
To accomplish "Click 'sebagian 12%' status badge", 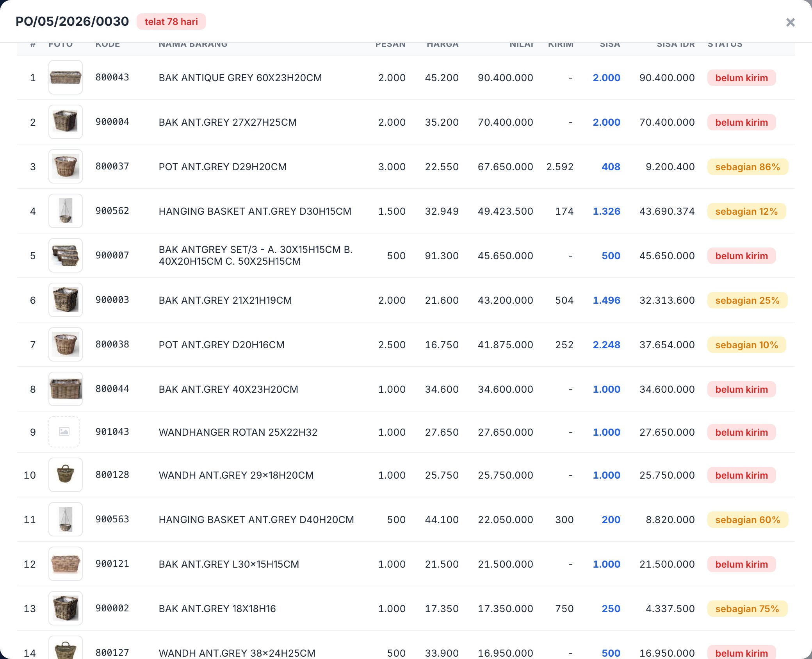I will pyautogui.click(x=746, y=211).
